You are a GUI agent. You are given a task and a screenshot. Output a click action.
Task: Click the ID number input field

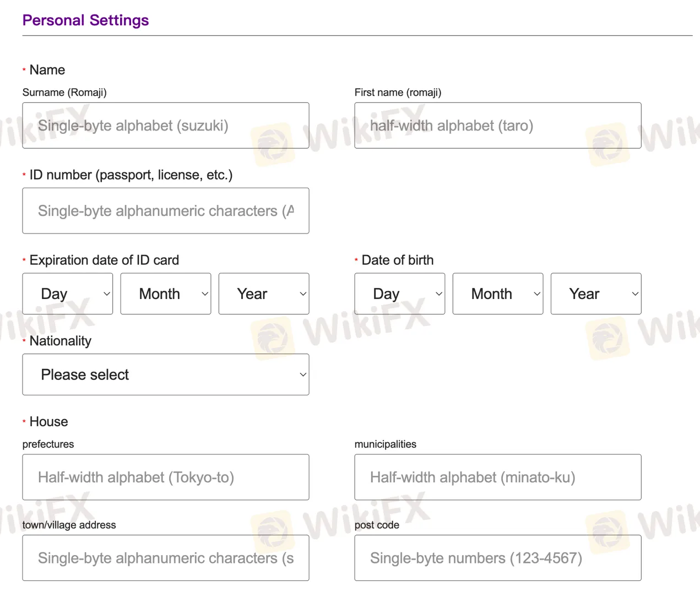pyautogui.click(x=165, y=211)
